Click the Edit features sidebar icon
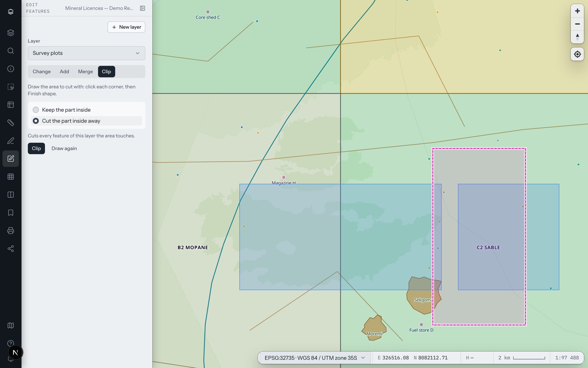The height and width of the screenshot is (368, 588). [10, 159]
